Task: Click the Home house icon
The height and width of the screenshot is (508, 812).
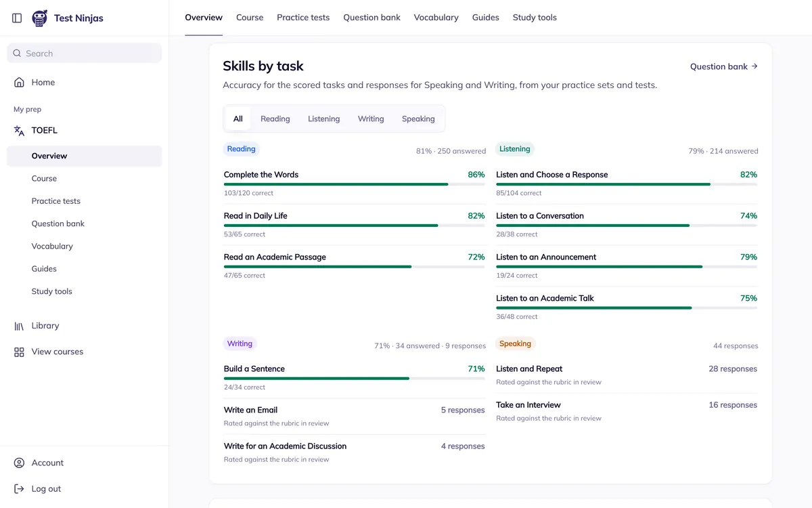Action: point(19,83)
